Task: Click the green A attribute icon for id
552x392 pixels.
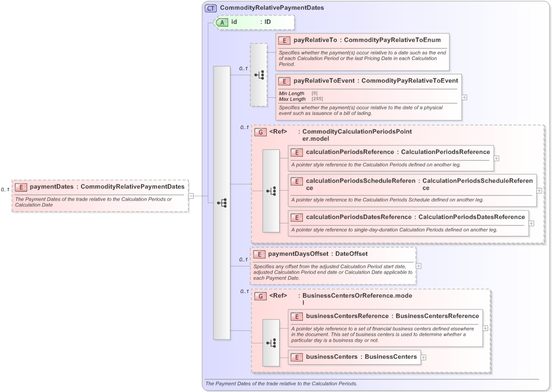Action: coord(222,23)
